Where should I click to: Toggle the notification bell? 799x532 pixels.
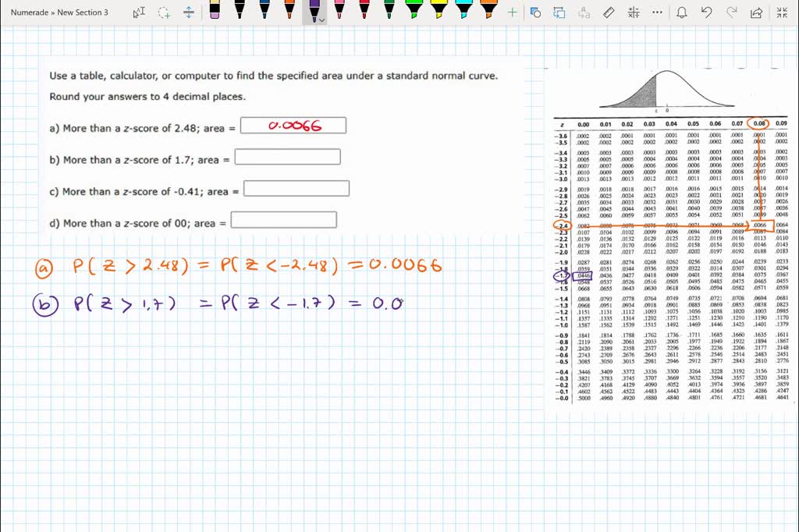[x=682, y=12]
